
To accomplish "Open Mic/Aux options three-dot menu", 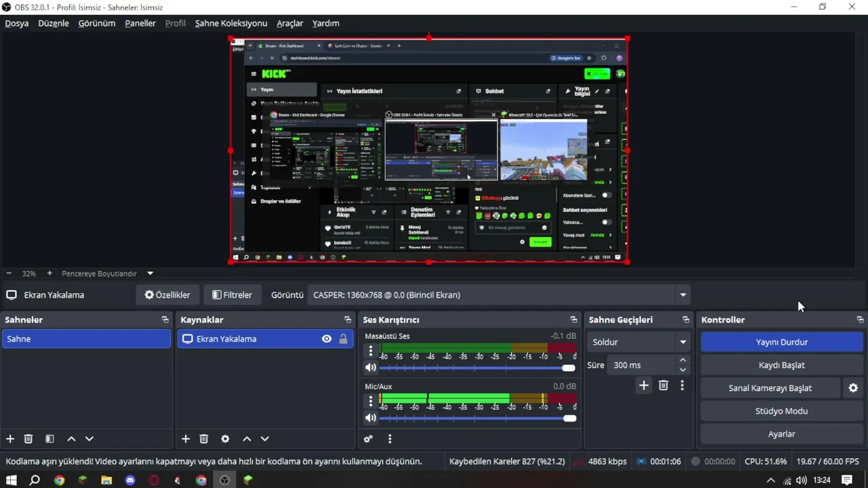I will coord(370,401).
